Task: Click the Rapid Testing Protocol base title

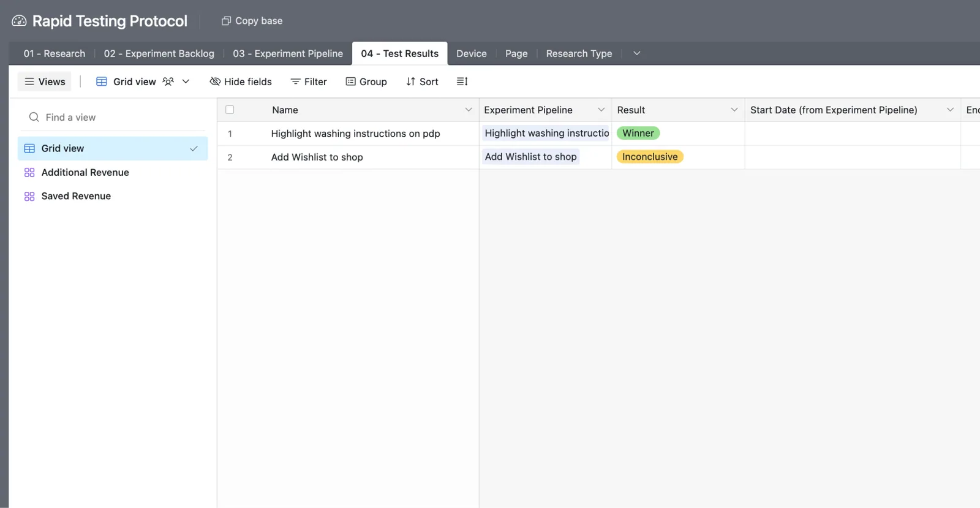Action: [110, 21]
